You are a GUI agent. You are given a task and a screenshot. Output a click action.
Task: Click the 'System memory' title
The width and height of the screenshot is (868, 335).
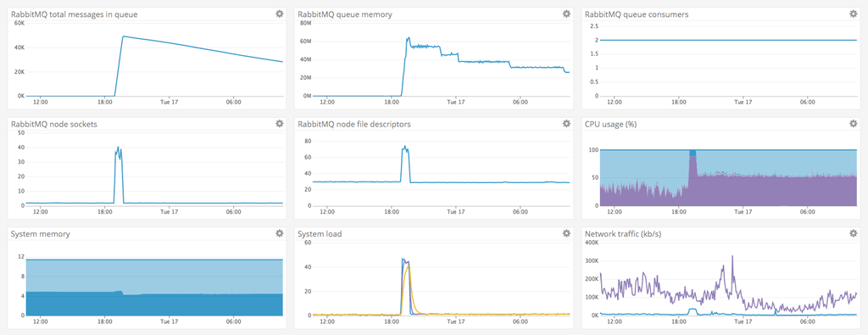(41, 234)
